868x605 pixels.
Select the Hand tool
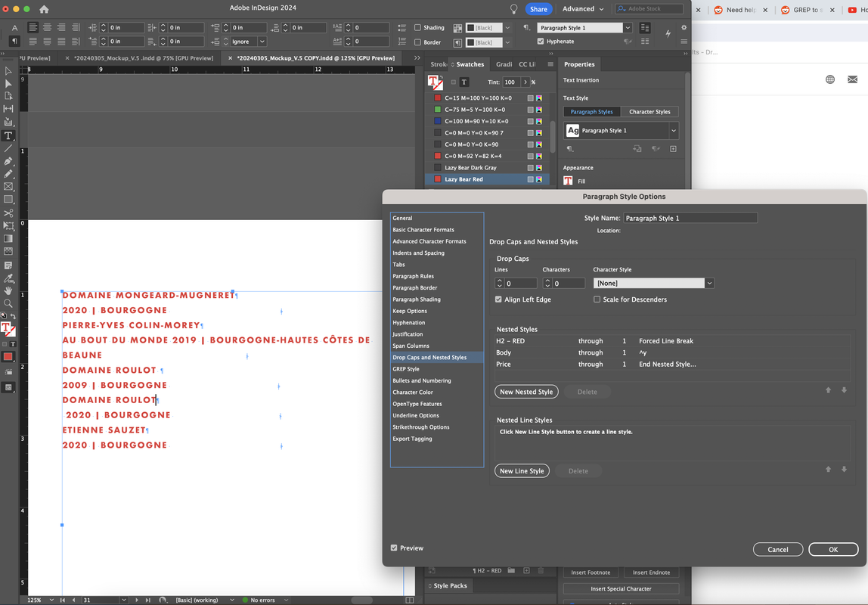pyautogui.click(x=8, y=290)
